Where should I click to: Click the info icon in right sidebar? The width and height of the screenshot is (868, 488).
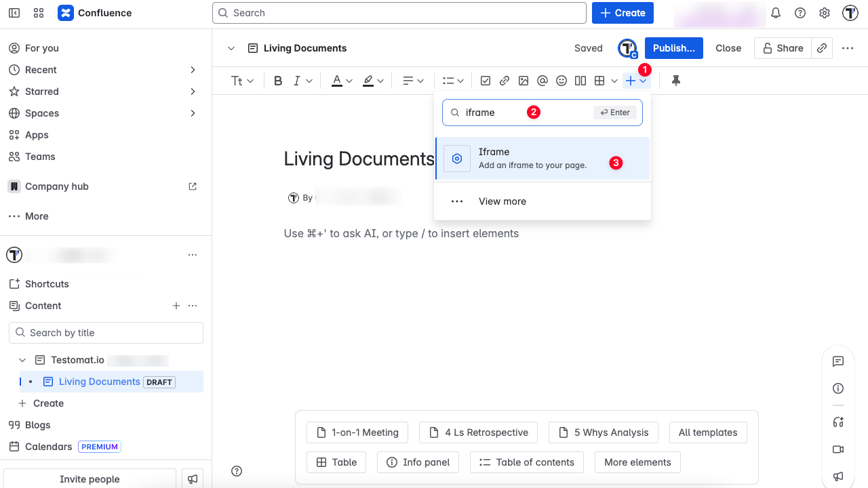tap(838, 388)
